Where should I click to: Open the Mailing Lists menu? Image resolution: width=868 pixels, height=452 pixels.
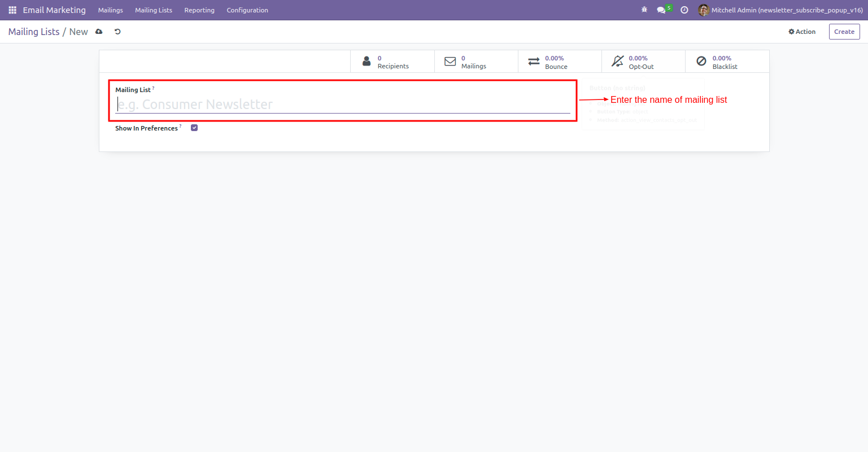(154, 10)
